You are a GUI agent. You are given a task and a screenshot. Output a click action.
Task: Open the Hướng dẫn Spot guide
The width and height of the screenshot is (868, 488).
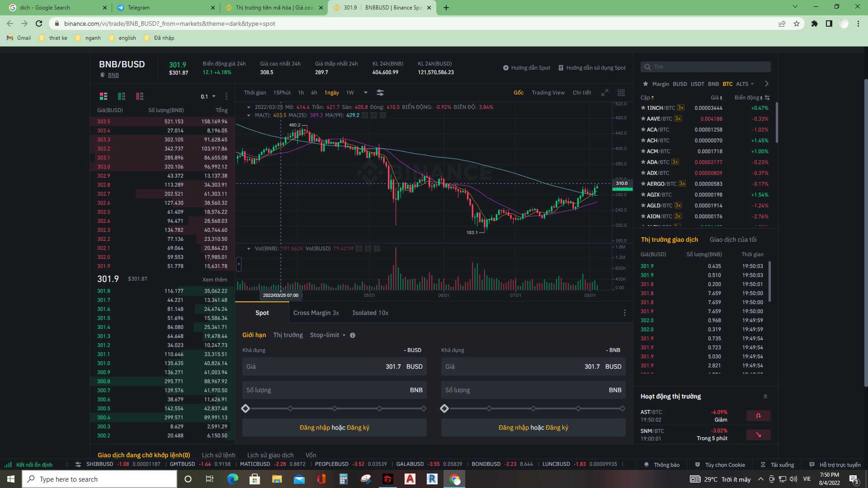tap(527, 68)
